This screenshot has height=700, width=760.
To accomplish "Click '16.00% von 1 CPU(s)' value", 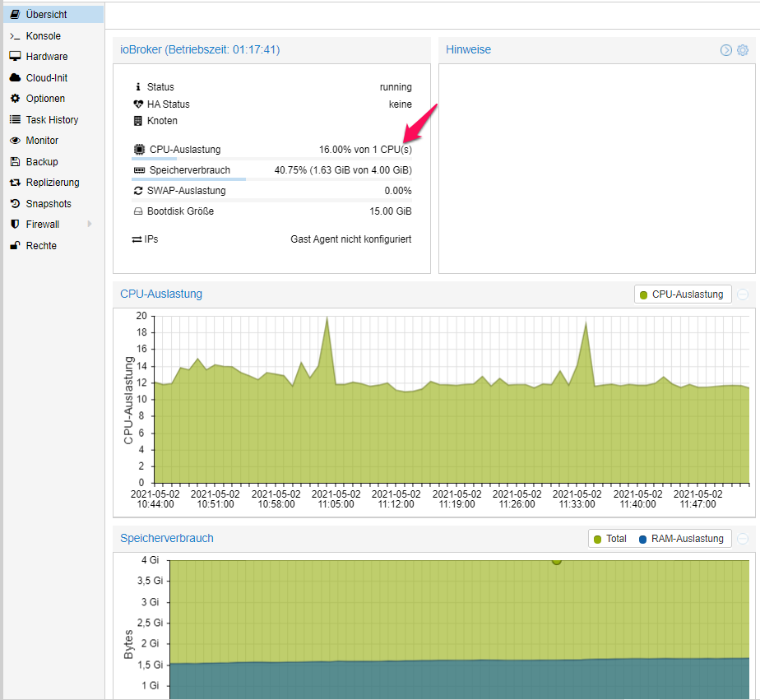I will 365,150.
